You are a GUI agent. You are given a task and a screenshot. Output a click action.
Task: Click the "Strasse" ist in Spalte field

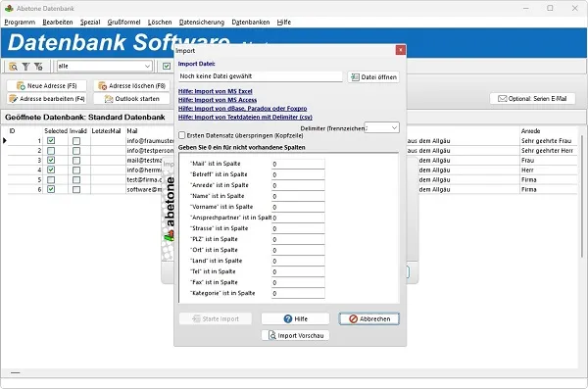tap(298, 228)
